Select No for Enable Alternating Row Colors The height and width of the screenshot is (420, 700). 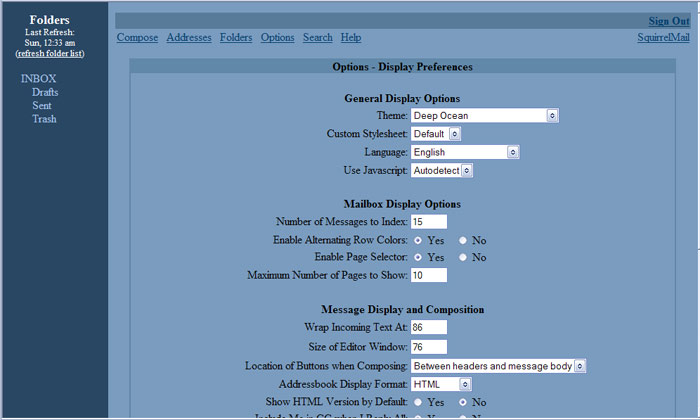pos(462,240)
